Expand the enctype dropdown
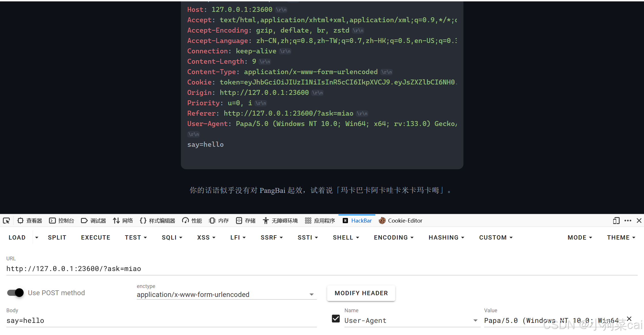This screenshot has height=335, width=644. pyautogui.click(x=311, y=295)
